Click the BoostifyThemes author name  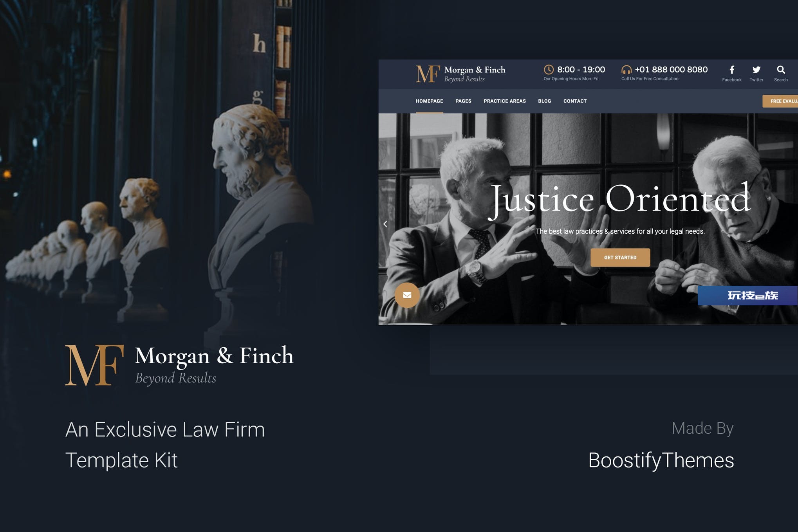pos(661,460)
